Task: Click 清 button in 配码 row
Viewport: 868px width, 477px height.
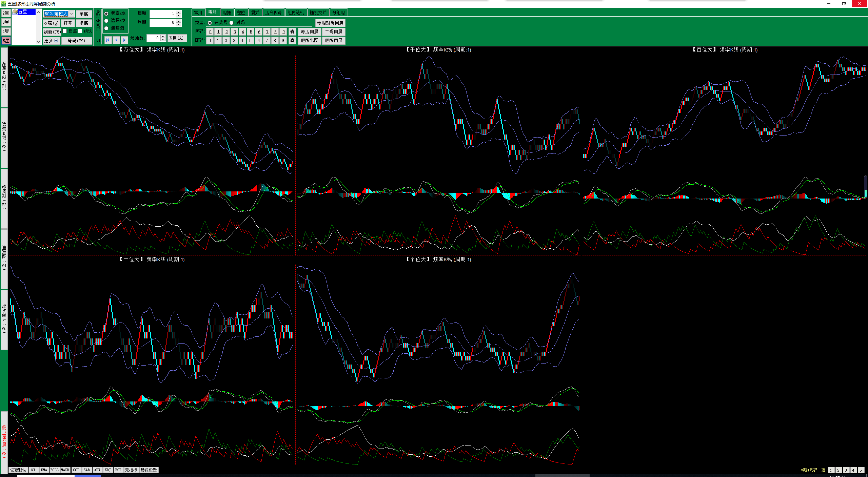Action: 292,41
